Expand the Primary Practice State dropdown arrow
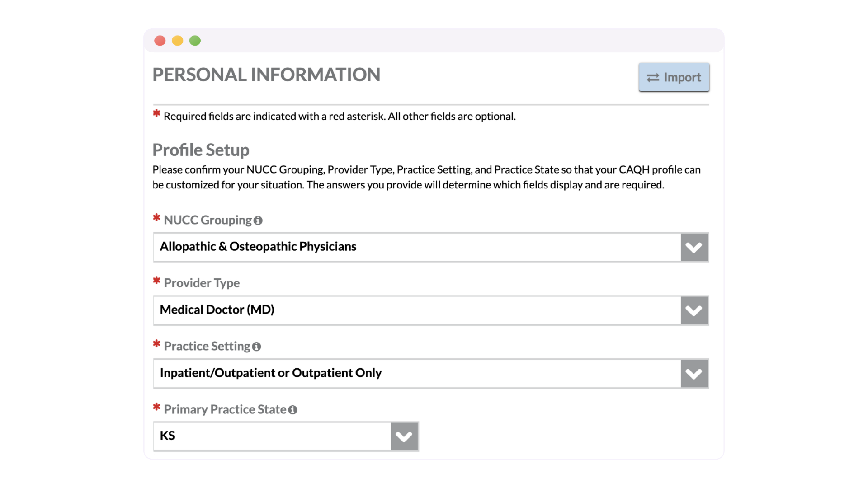868x488 pixels. 404,436
